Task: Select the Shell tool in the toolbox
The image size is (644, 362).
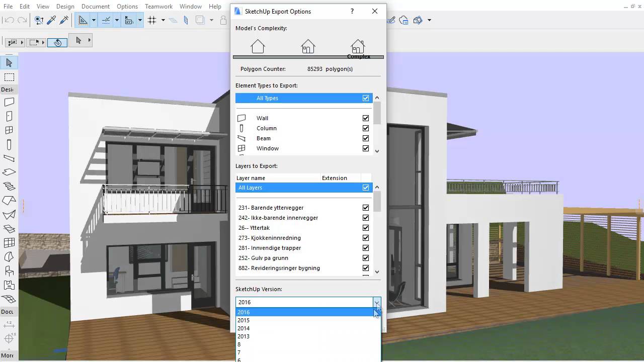Action: (x=9, y=215)
